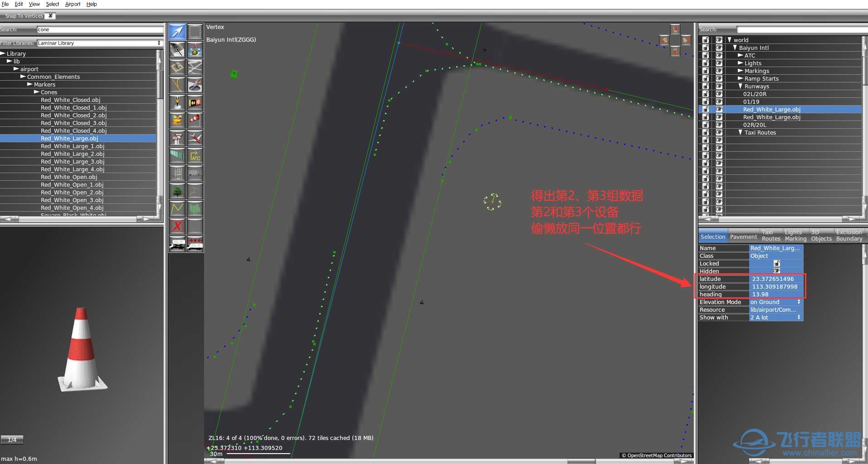868x464 pixels.
Task: Open the Airport menu
Action: [x=73, y=4]
